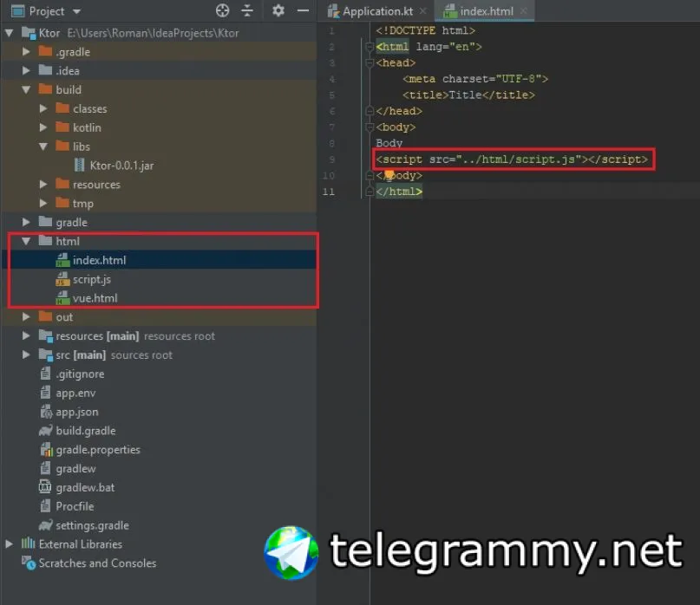Expand the .gradle folder
Image resolution: width=700 pixels, height=605 pixels.
26,52
